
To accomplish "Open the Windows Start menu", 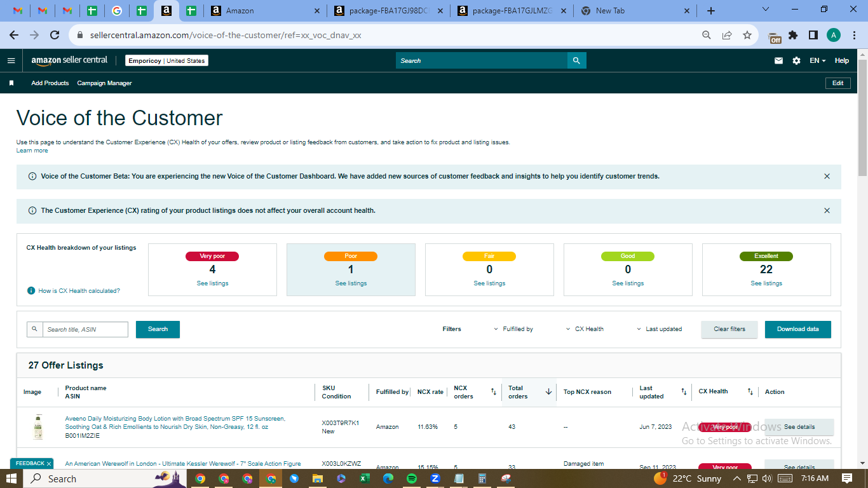I will pyautogui.click(x=12, y=478).
